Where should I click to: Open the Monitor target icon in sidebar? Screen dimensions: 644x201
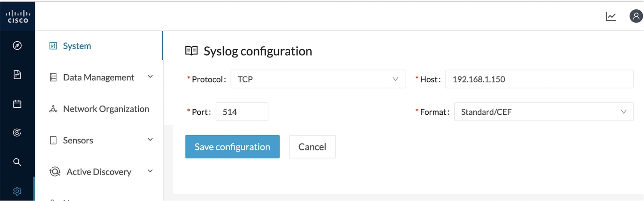pyautogui.click(x=17, y=133)
